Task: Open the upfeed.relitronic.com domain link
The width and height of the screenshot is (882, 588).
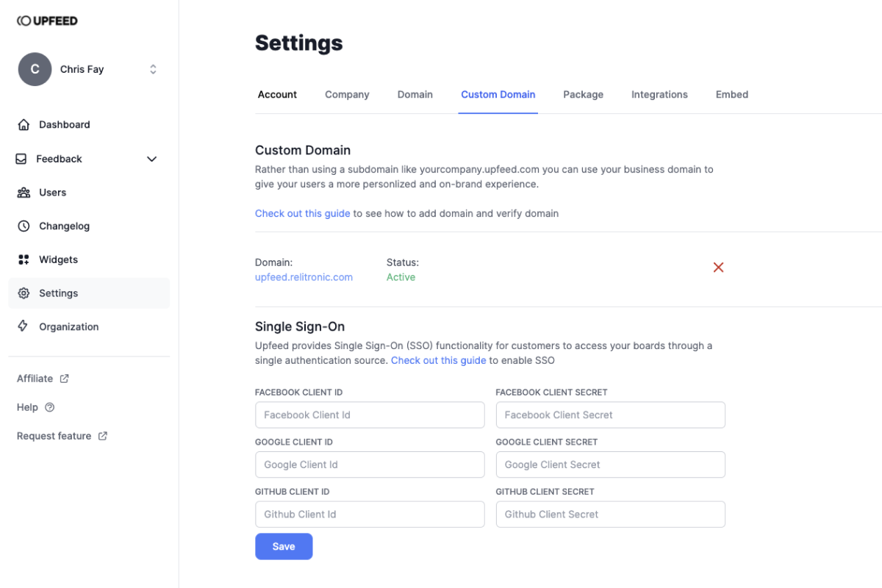Action: point(304,277)
